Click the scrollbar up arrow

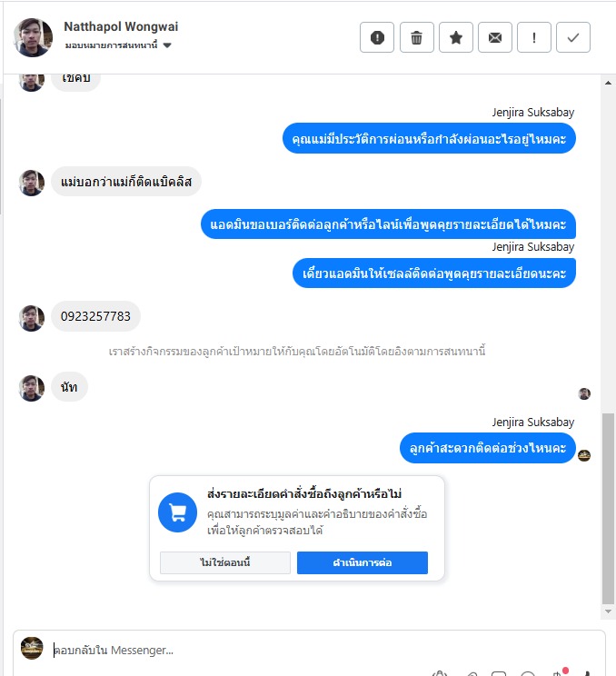(608, 83)
